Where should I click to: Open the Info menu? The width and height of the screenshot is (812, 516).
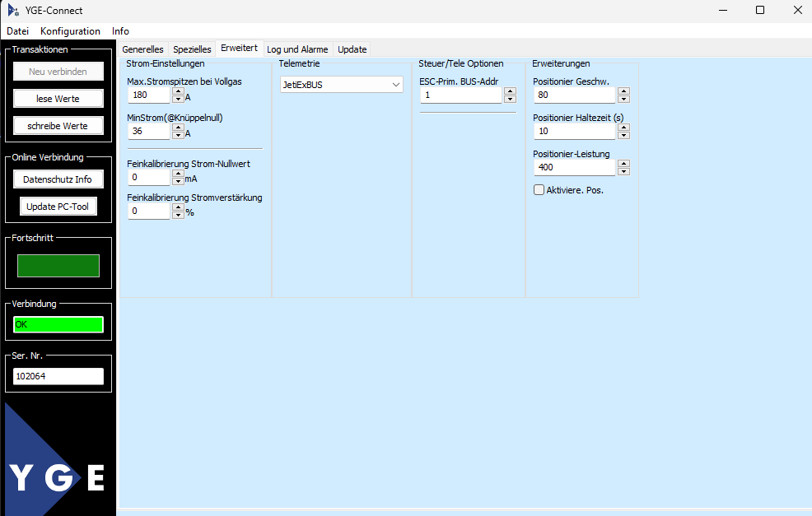point(120,31)
